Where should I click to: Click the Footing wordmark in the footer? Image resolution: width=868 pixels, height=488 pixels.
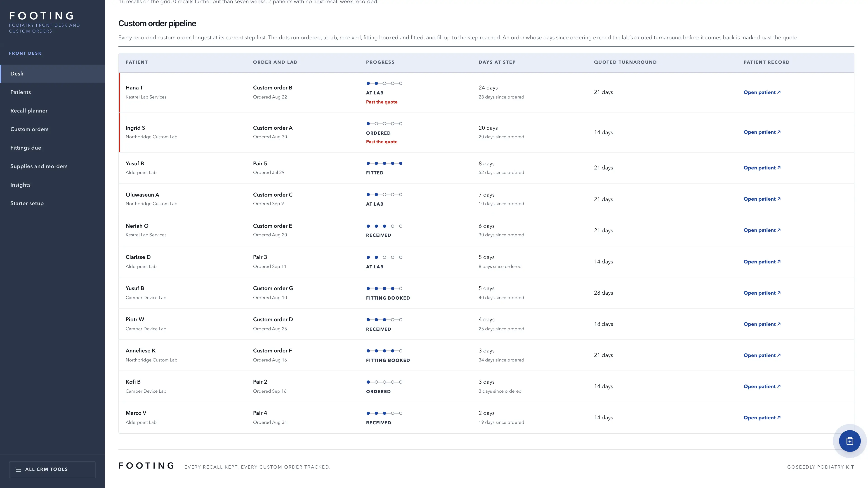click(146, 466)
